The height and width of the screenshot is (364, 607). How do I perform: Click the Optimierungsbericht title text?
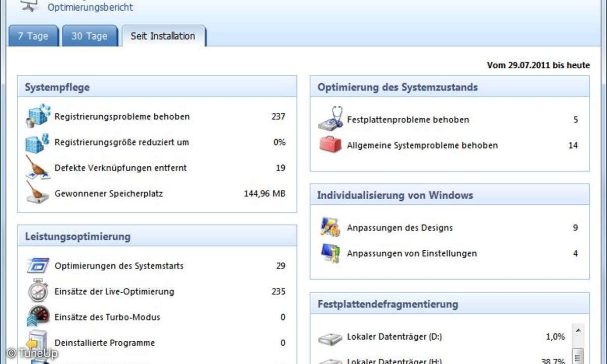[91, 7]
